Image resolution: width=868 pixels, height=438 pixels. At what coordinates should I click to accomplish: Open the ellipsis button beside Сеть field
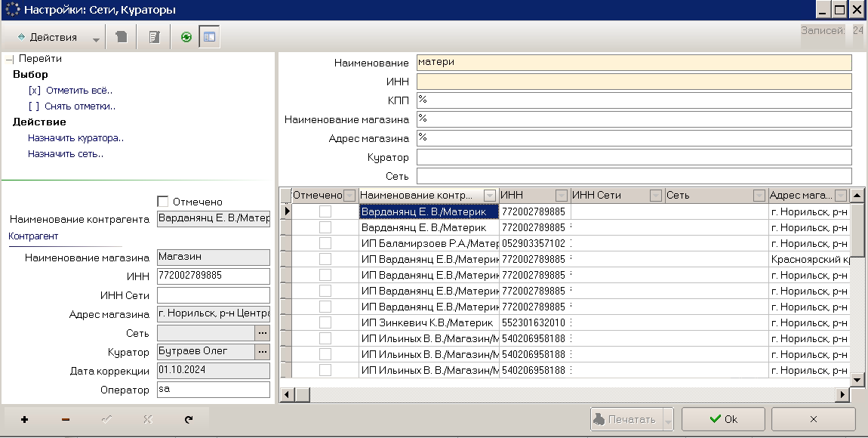263,333
